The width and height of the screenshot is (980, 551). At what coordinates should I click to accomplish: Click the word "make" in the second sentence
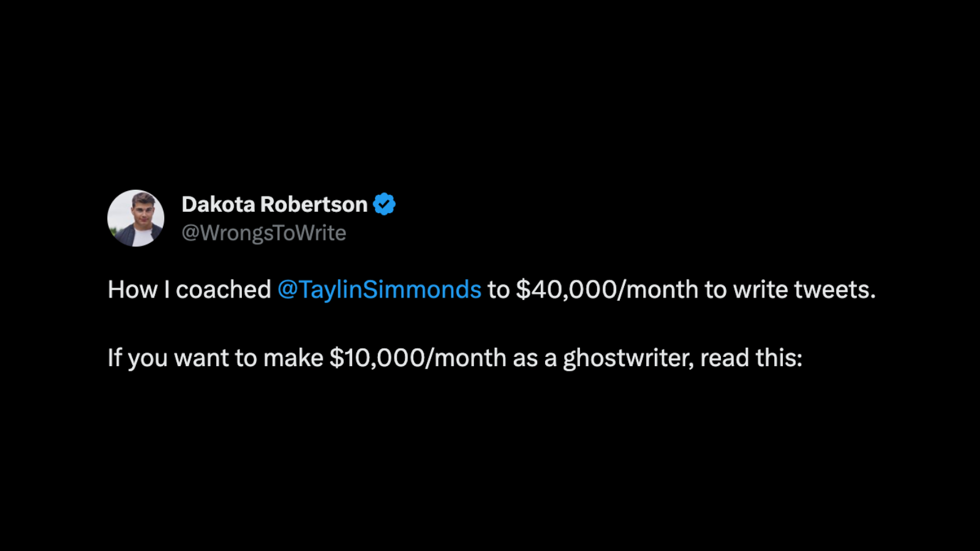[293, 358]
